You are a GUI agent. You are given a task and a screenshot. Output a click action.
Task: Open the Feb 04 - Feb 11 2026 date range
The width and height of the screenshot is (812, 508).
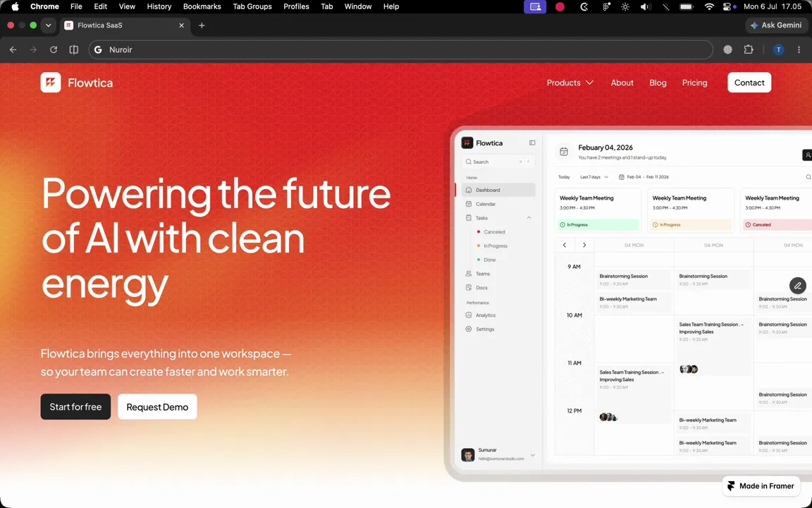point(644,177)
